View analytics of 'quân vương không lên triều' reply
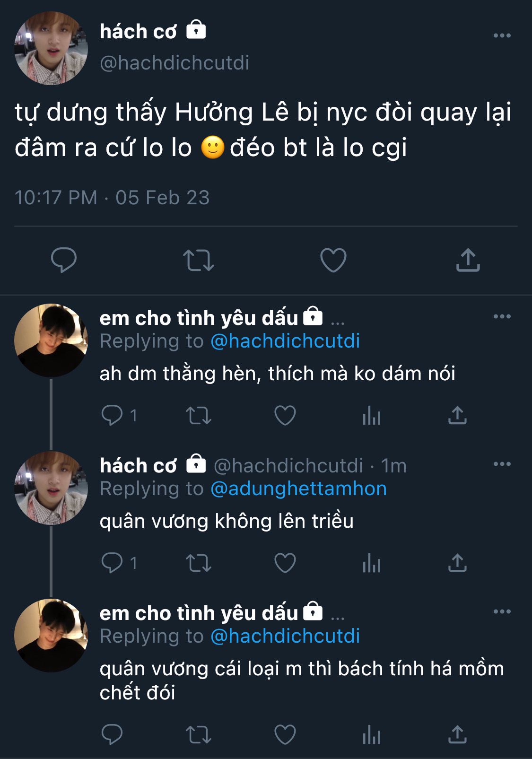Viewport: 532px width, 759px height. click(x=371, y=563)
